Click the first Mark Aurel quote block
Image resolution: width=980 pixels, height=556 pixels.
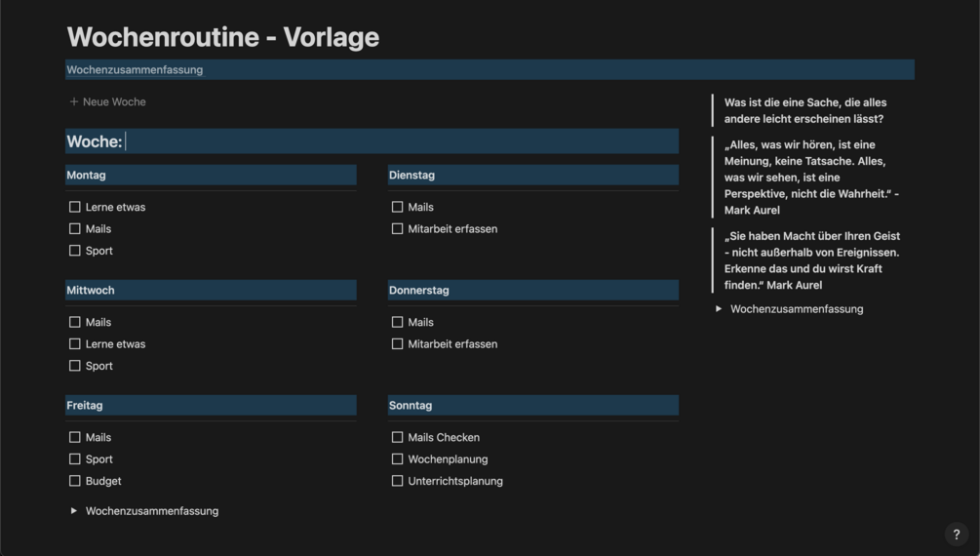tap(811, 178)
